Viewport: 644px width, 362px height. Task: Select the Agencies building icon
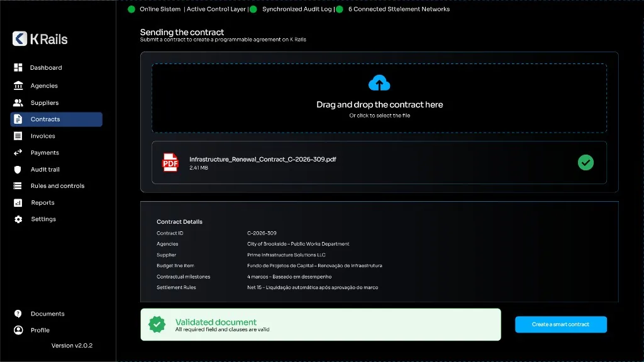[18, 85]
